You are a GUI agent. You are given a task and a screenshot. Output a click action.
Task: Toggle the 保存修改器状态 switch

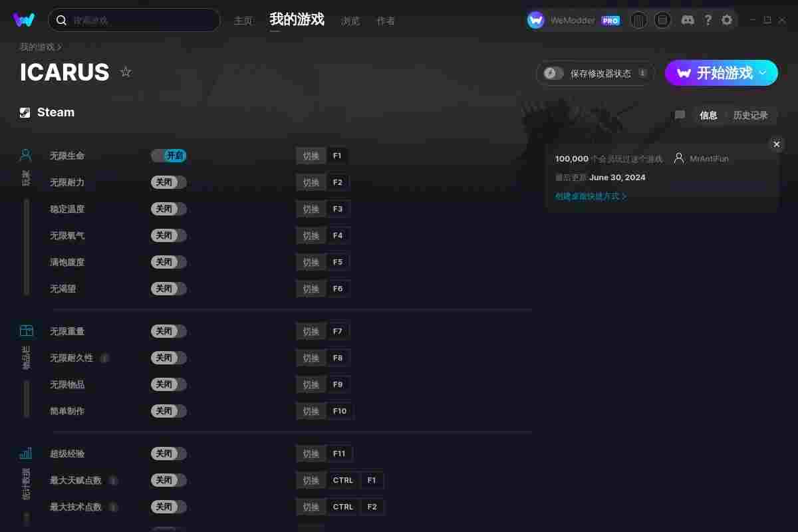coord(554,73)
